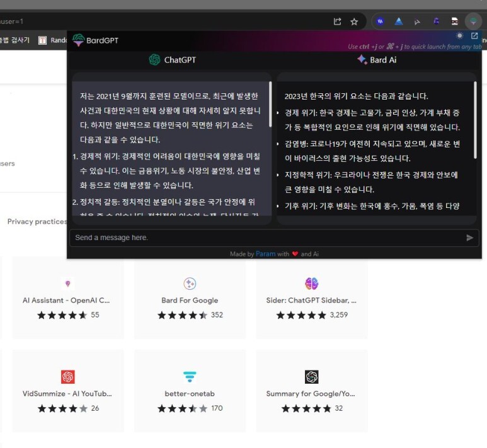Click the Sider brain icon
This screenshot has width=487, height=448.
(x=311, y=284)
